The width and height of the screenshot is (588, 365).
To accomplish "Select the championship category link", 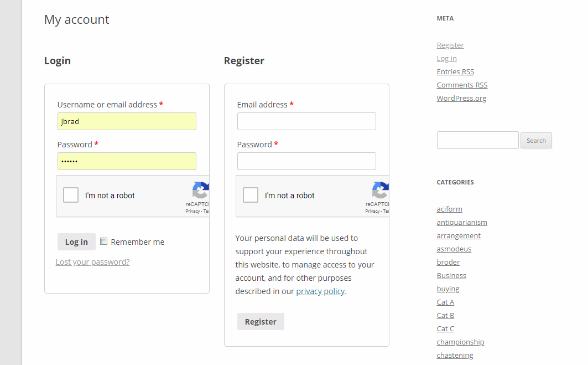I will 460,342.
